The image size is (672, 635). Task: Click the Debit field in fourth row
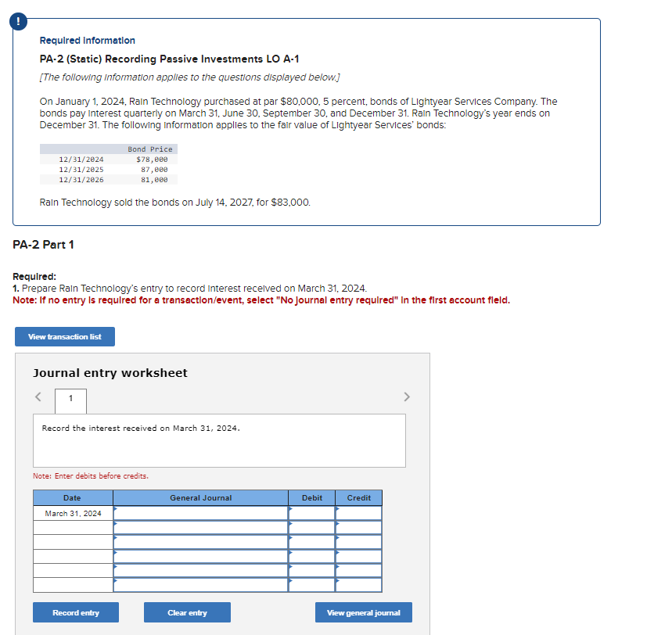click(311, 556)
